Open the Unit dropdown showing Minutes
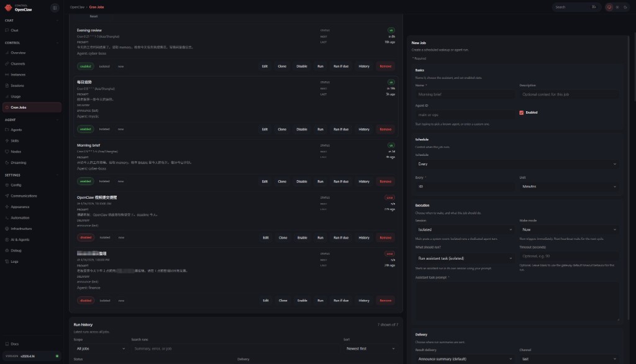Viewport: 636px width, 364px height. (569, 187)
